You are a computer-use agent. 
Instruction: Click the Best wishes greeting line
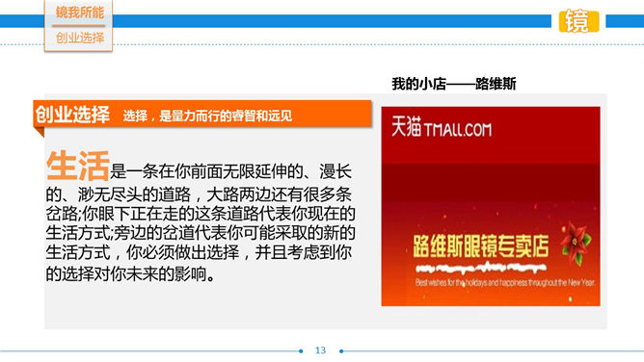pos(505,282)
